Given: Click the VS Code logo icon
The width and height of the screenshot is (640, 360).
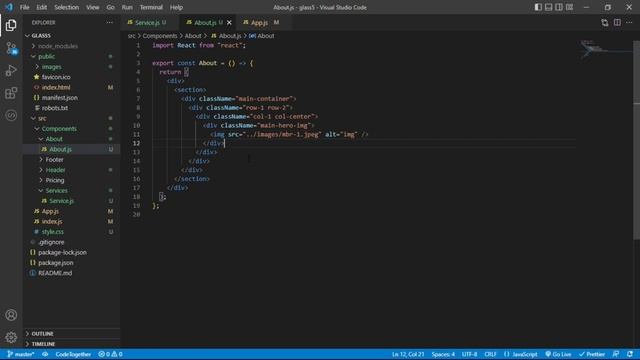Looking at the screenshot, I should tap(9, 7).
